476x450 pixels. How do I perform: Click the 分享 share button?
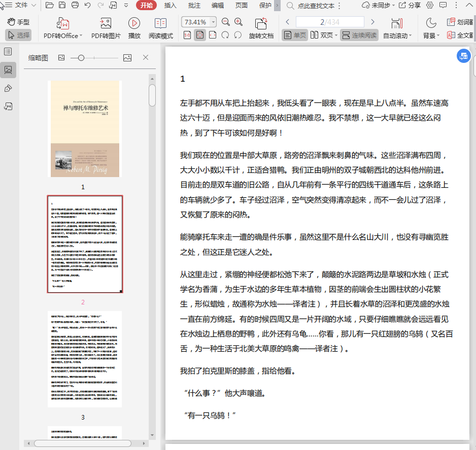pyautogui.click(x=410, y=6)
